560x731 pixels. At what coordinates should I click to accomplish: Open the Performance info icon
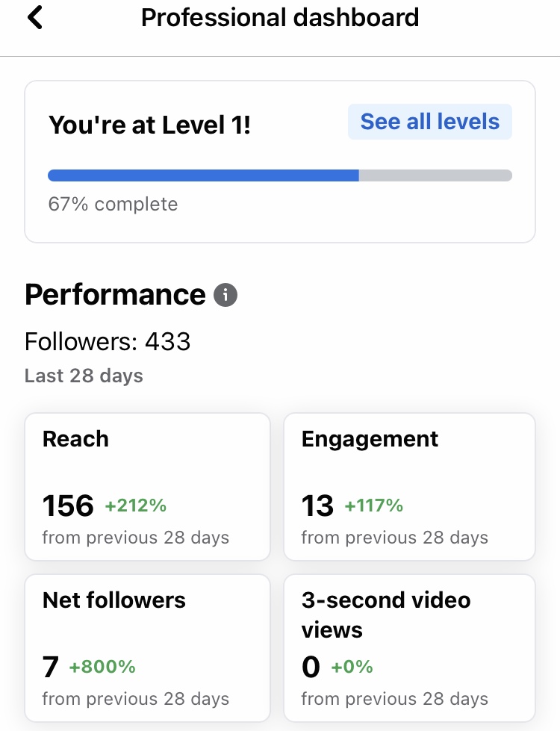(x=225, y=296)
